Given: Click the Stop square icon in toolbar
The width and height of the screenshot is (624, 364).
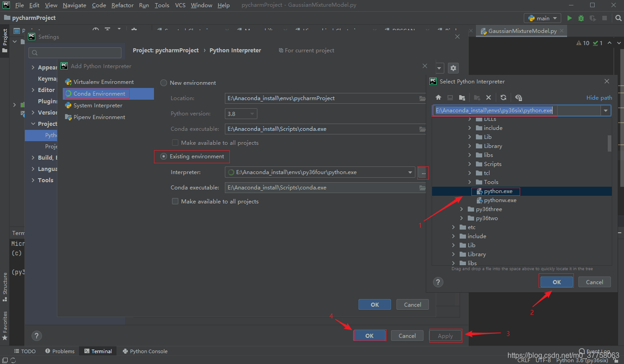Looking at the screenshot, I should click(x=605, y=18).
